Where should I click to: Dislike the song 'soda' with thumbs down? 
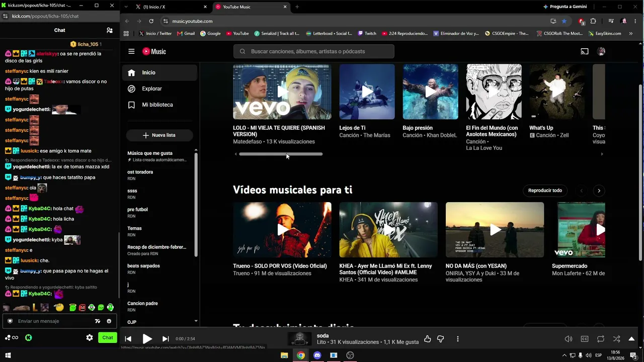point(441,339)
